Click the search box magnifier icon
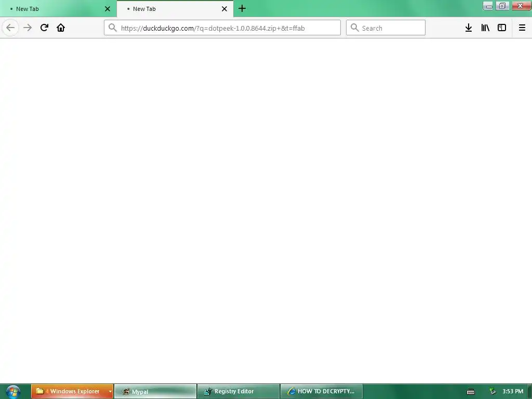 pyautogui.click(x=354, y=28)
